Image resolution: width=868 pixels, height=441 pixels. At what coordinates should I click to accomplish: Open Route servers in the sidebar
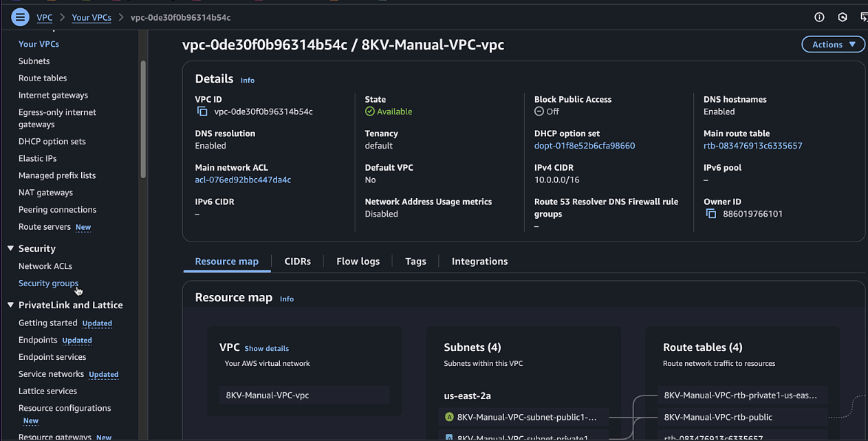click(45, 227)
